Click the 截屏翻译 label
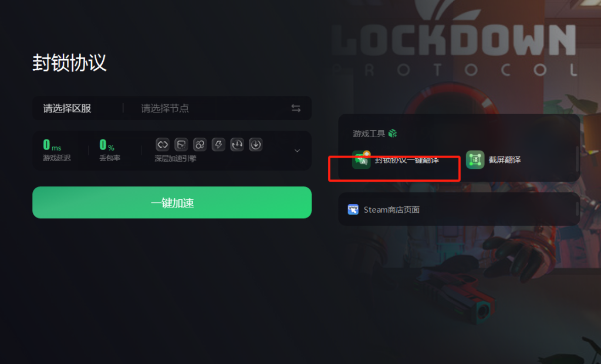This screenshot has width=601, height=364. [x=505, y=159]
